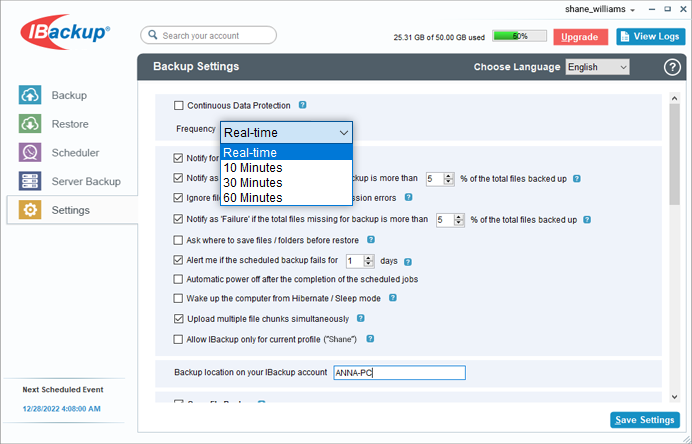This screenshot has height=444, width=692.
Task: Choose 60 Minutes option in dropdown list
Action: [x=252, y=197]
